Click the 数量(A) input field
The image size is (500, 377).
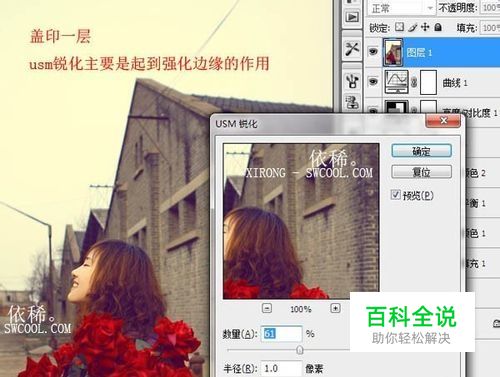(282, 334)
